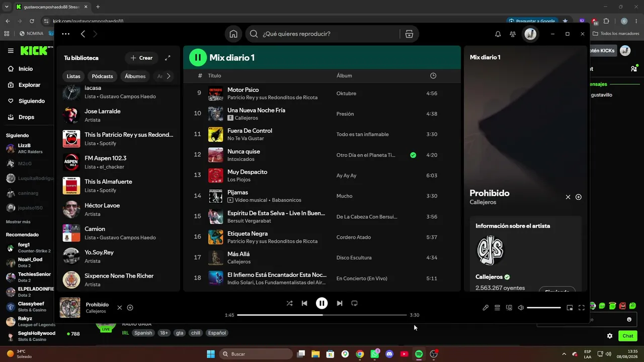
Task: Toggle the saved checkmark on Nunca quise
Action: tap(413, 155)
